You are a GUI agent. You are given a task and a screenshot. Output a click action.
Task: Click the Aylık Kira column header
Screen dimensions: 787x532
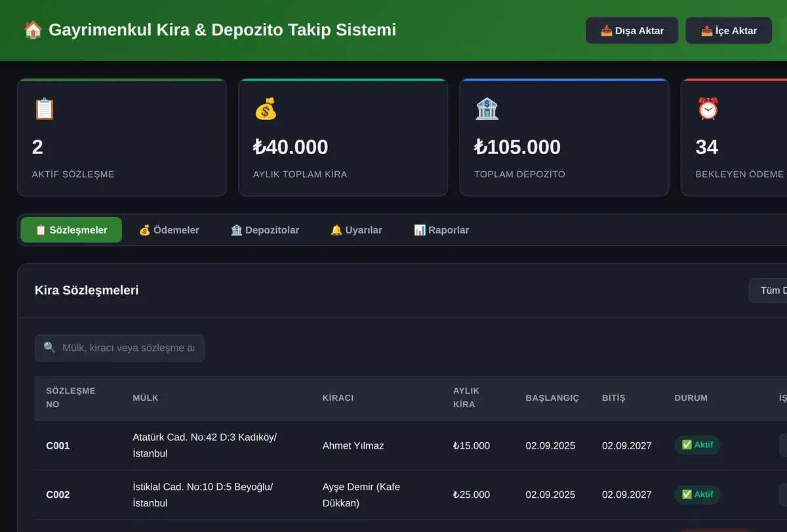point(466,398)
